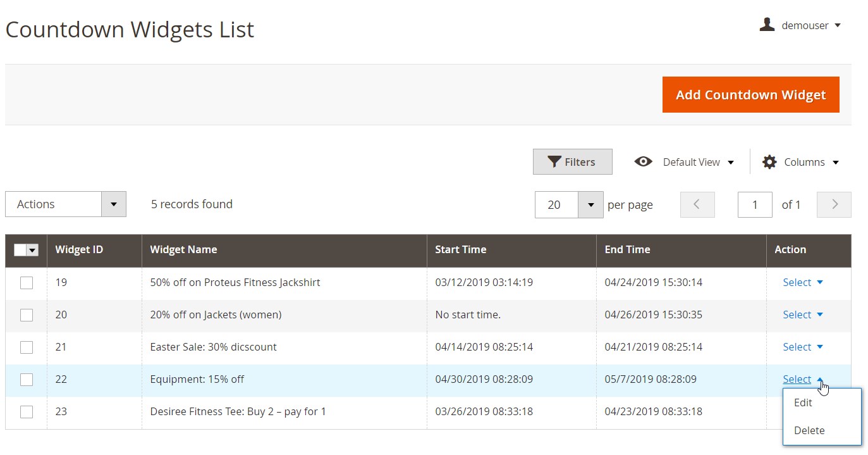Screen dimensions: 868x455
Task: Open Select action for widget 20
Action: click(803, 315)
